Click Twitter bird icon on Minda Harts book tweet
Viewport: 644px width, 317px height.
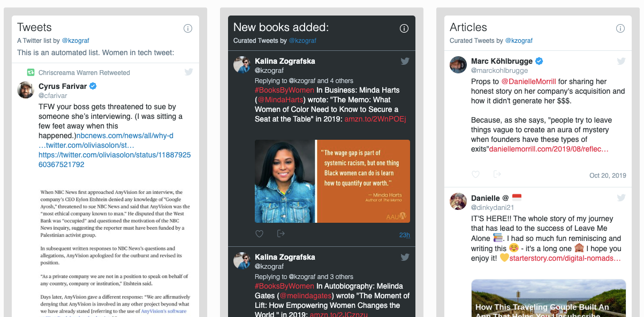(405, 61)
